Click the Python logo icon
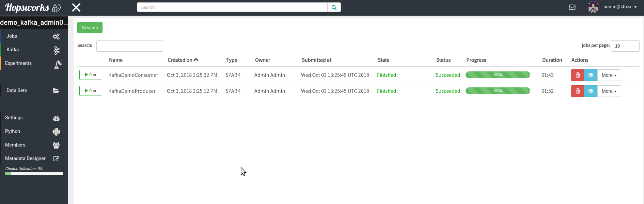 (x=57, y=132)
